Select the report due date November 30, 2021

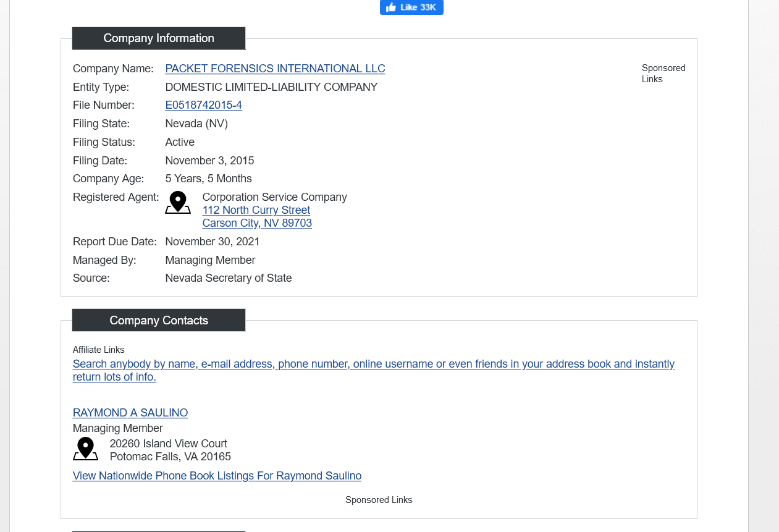213,242
